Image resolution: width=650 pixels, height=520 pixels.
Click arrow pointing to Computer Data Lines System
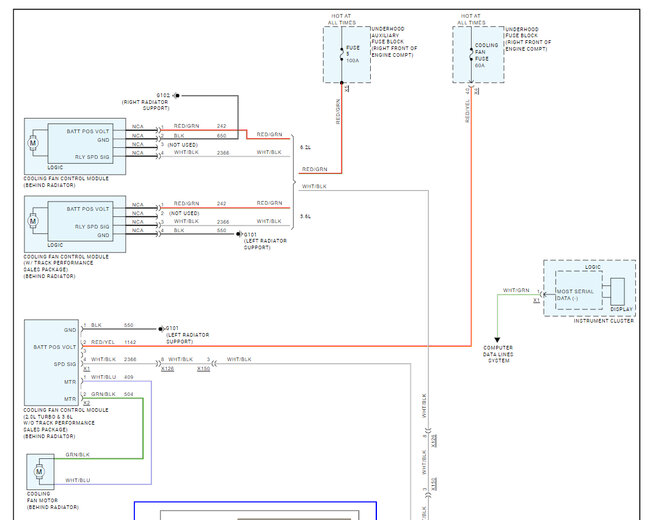497,340
